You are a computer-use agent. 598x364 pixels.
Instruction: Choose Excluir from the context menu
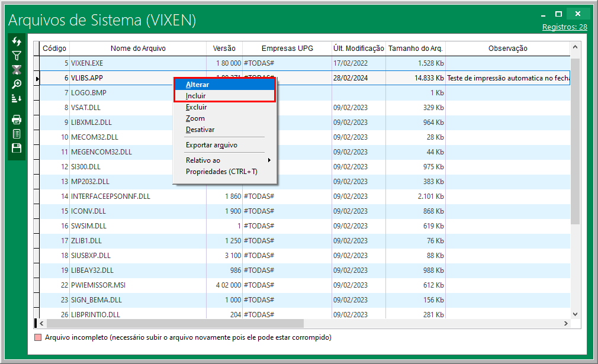(x=196, y=107)
